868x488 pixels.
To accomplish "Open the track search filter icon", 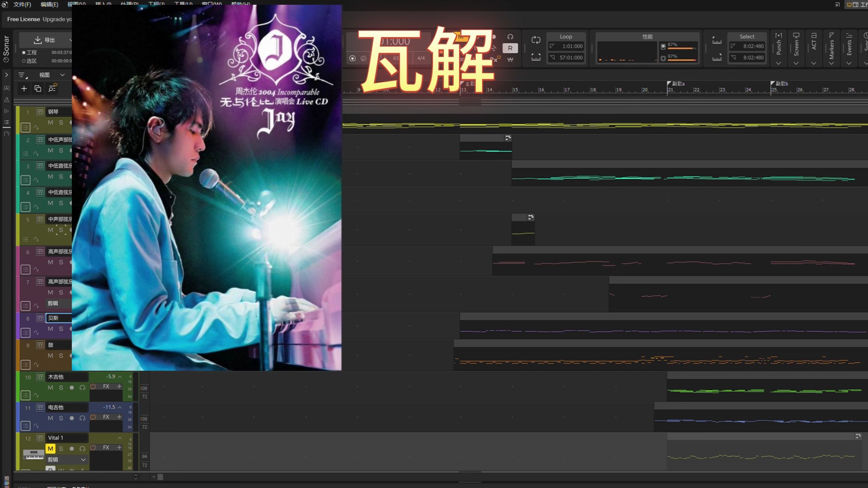I will pos(52,88).
